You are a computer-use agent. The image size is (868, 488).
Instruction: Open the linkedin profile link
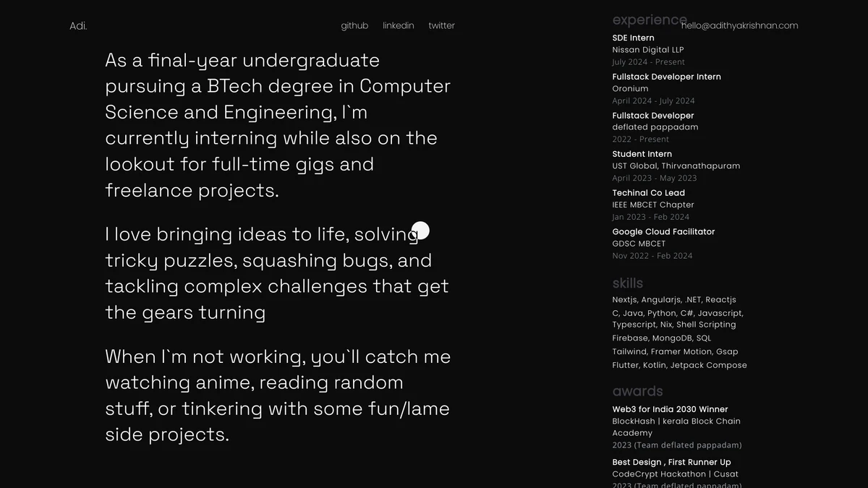tap(399, 26)
